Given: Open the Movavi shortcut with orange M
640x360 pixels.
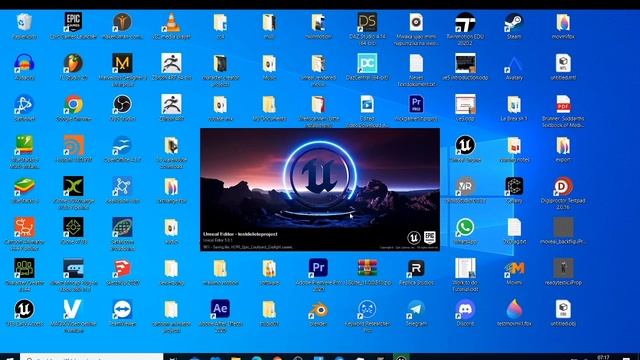Looking at the screenshot, I should tap(514, 268).
